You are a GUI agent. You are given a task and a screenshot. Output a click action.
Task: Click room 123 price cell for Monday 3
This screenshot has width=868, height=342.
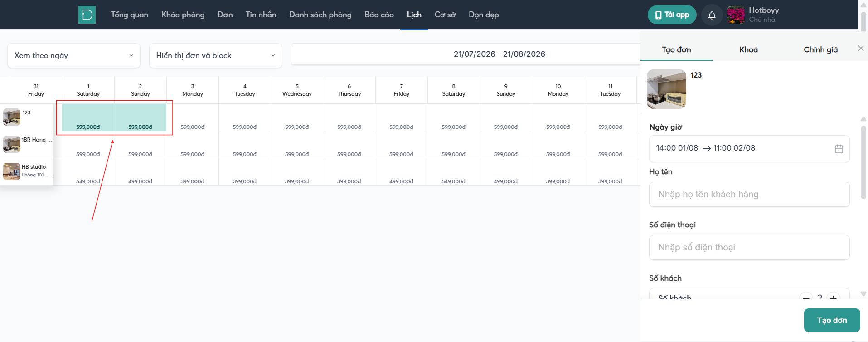(x=193, y=117)
